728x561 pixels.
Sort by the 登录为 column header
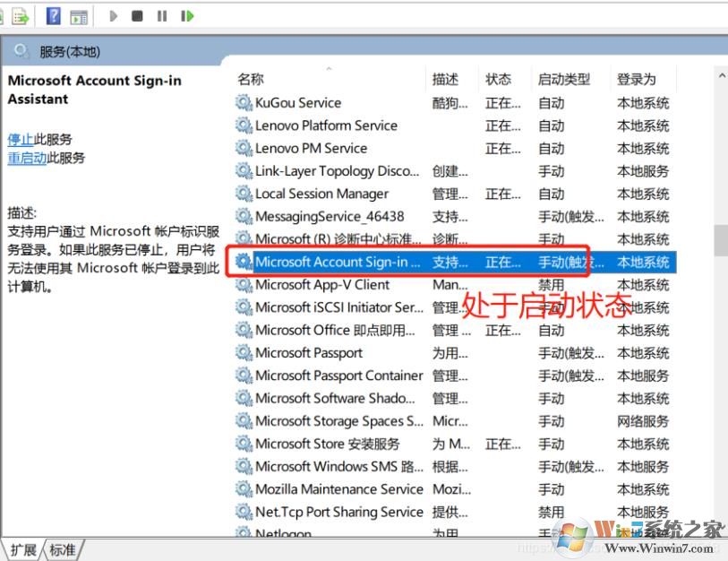pyautogui.click(x=636, y=79)
